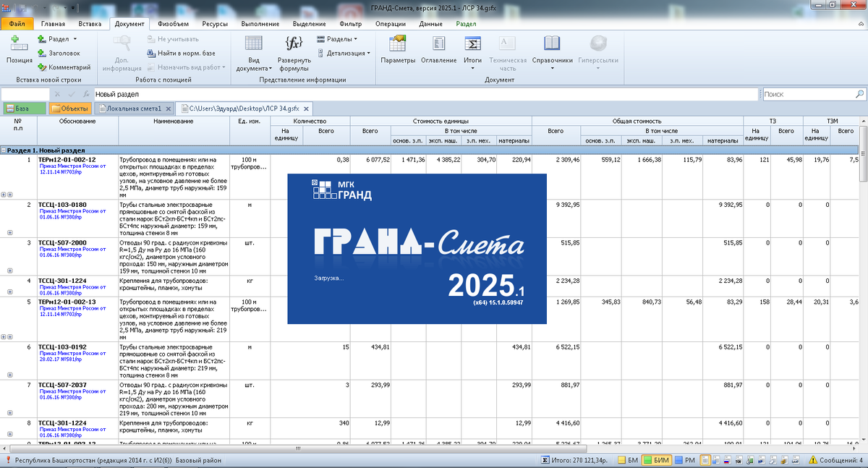
Task: Click the Объекты button
Action: point(69,109)
